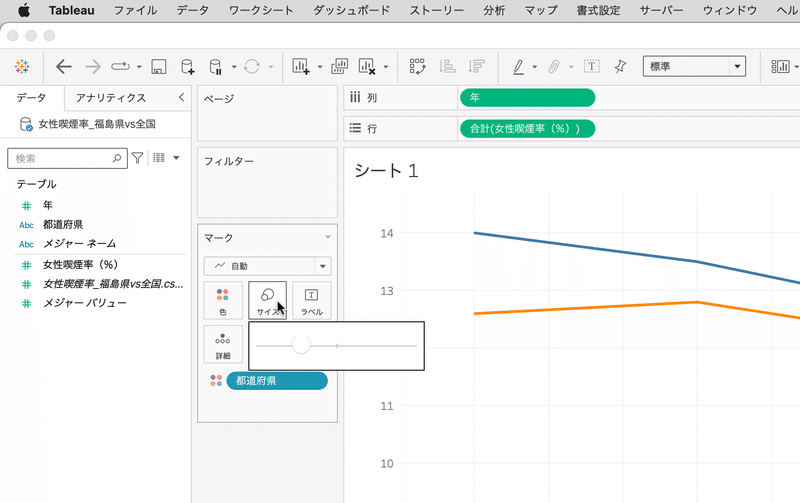Select the データ tab
The height and width of the screenshot is (503, 800).
[x=31, y=97]
